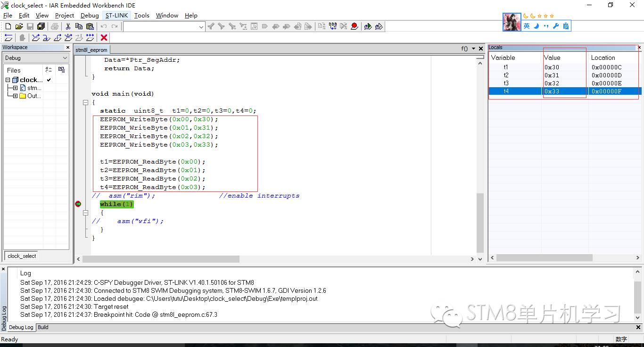This screenshot has width=644, height=347.
Task: Click the Cut scissors icon
Action: point(68,27)
